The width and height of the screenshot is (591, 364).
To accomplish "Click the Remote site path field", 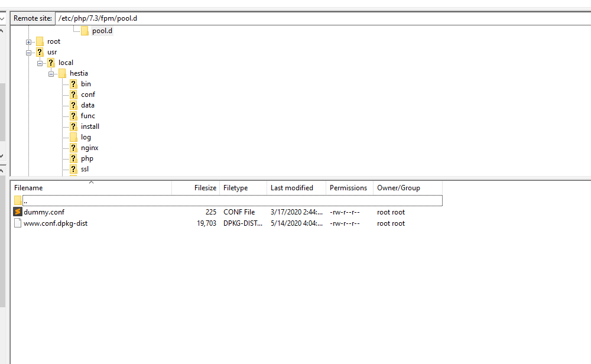I will [148, 18].
